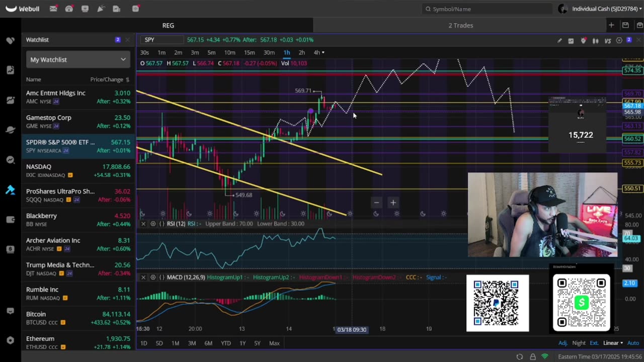Select Gamestop Corp in watchlist
Viewport: 644px width, 362px height.
coord(78,122)
